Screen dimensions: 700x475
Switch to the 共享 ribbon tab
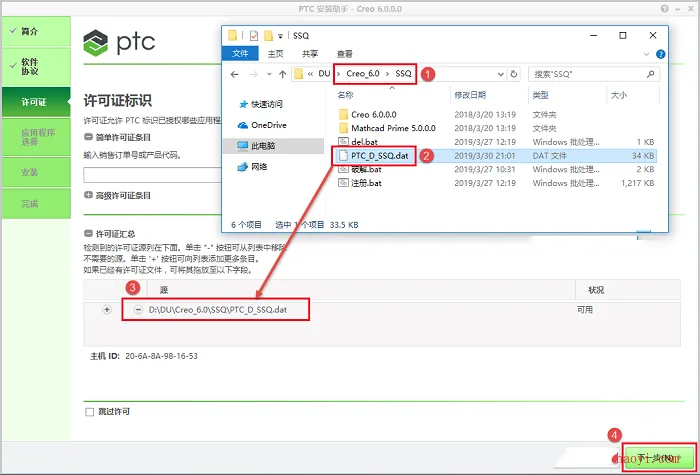(310, 54)
